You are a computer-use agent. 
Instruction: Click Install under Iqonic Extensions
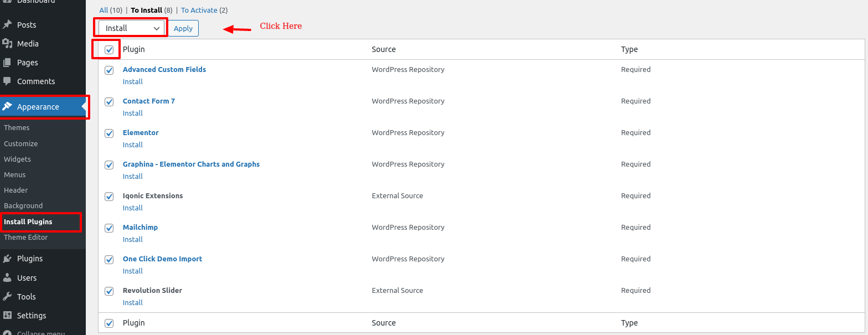(x=133, y=208)
